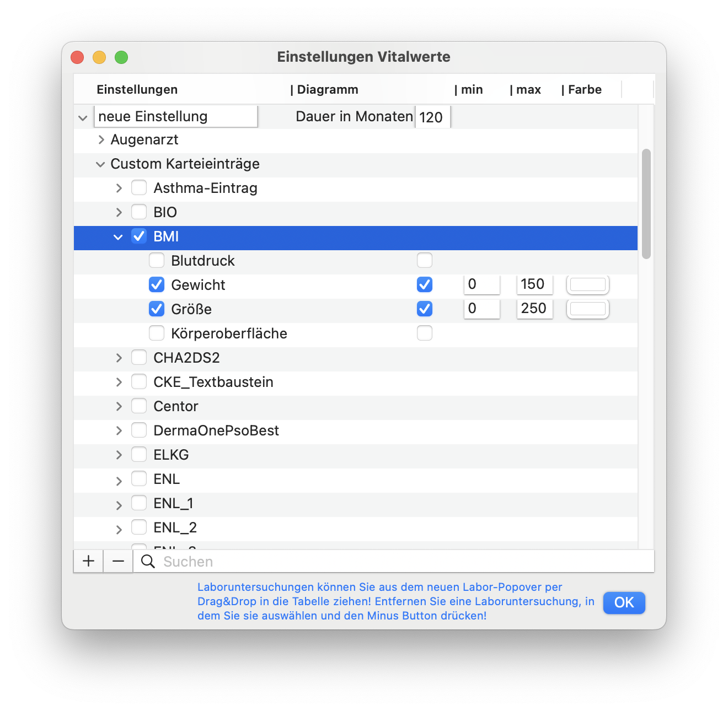
Task: Collapse the BMI entry
Action: pos(118,237)
